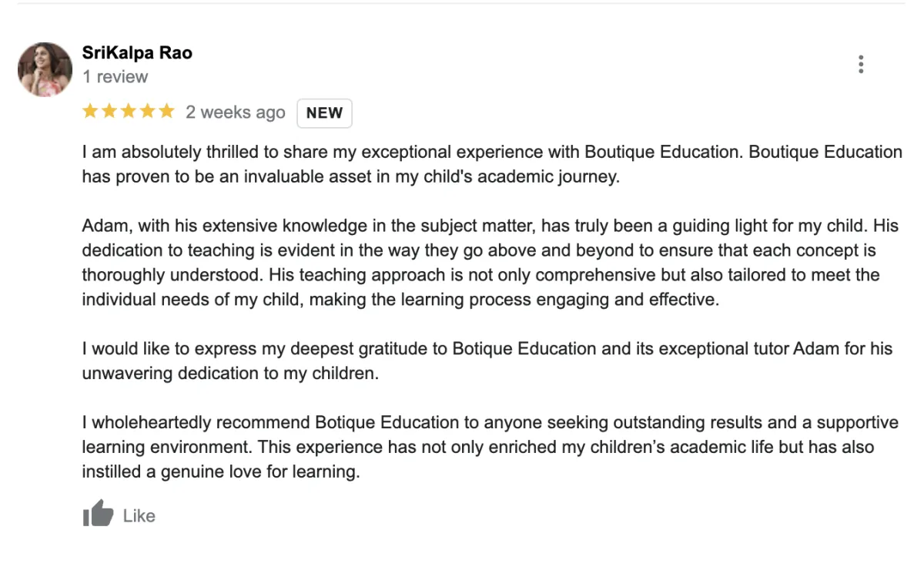Click the fifth rating star
The height and width of the screenshot is (567, 924).
167,112
